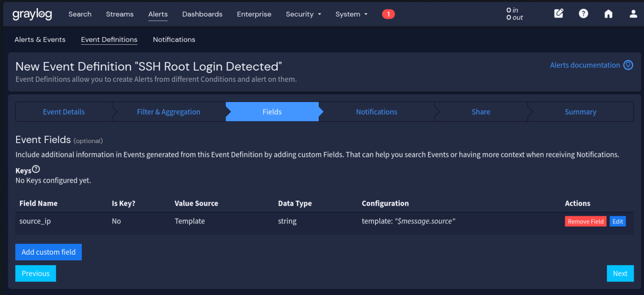Open the scratchpad edit icon
Viewport: 644px width, 295px height.
[559, 13]
